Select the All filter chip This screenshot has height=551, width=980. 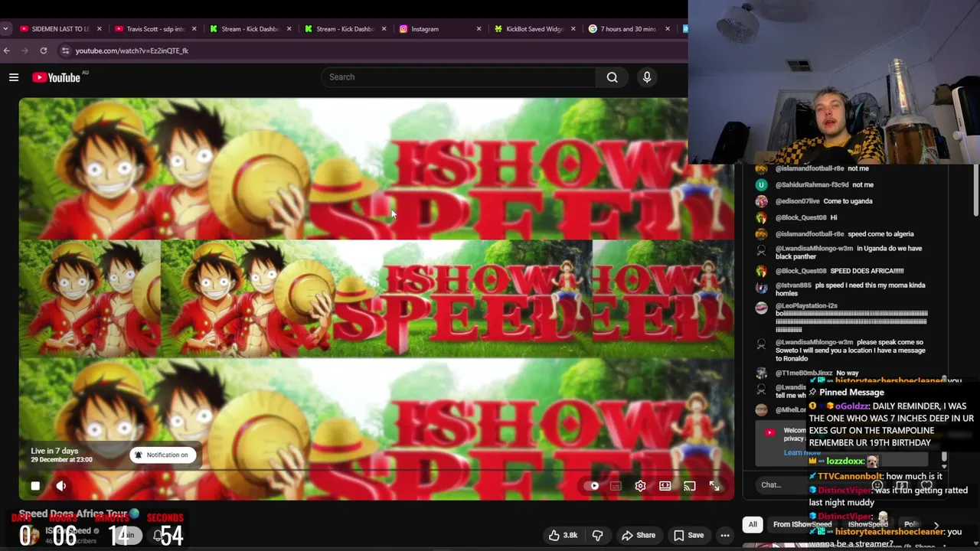753,524
